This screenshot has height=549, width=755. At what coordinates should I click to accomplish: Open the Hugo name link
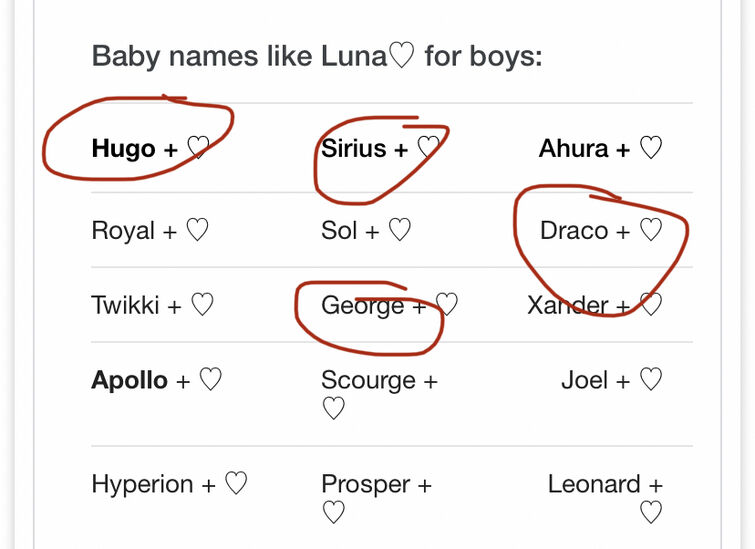123,148
